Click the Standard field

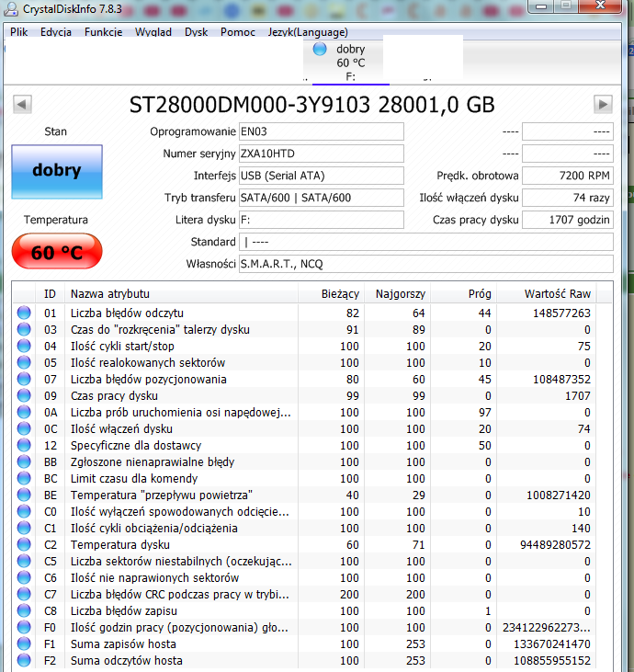coord(426,242)
